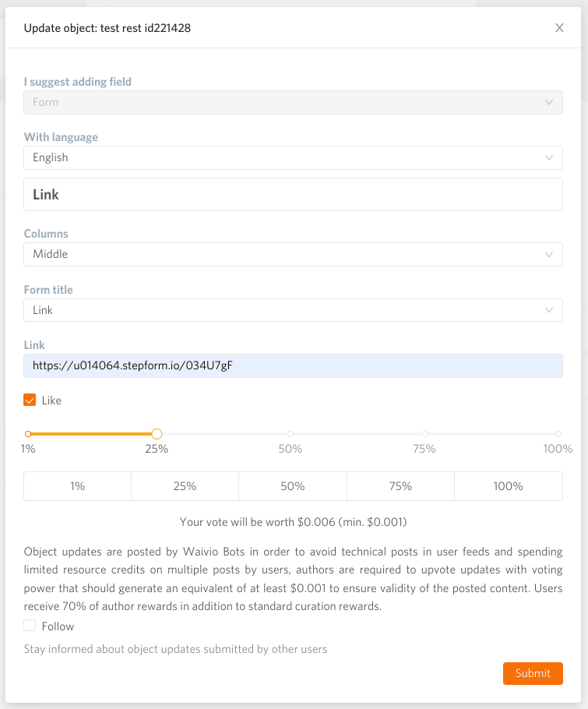Image resolution: width=588 pixels, height=709 pixels.
Task: Close the Update object dialog
Action: (559, 28)
